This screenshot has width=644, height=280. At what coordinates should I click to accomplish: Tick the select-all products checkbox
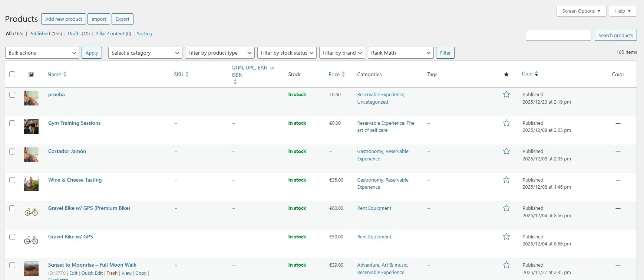(x=12, y=74)
